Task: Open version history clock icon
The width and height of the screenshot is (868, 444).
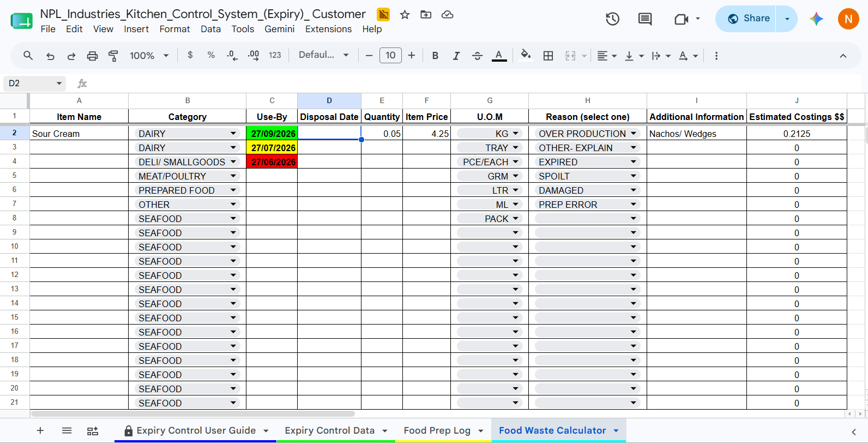Action: 612,19
